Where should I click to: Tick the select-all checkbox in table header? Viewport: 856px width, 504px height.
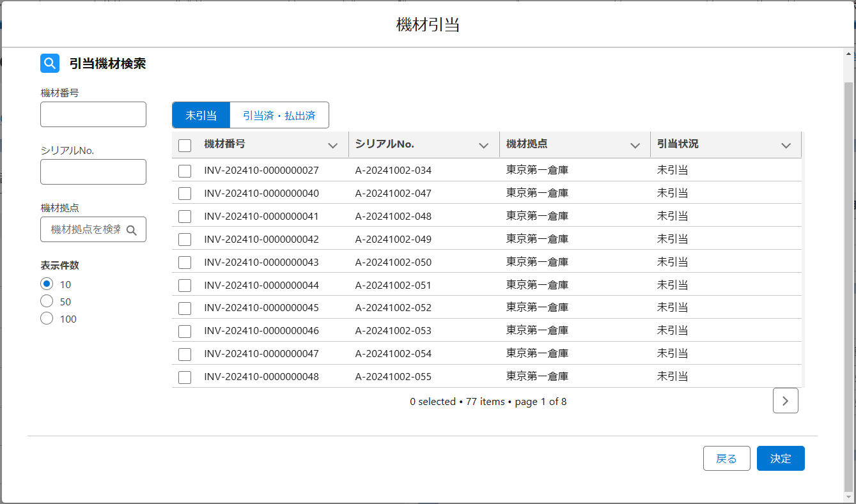tap(185, 146)
